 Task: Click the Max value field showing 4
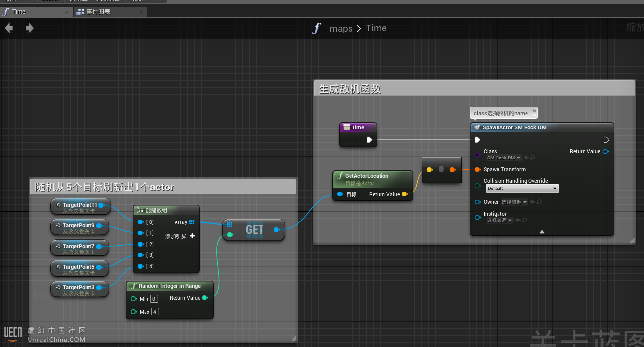(x=155, y=312)
